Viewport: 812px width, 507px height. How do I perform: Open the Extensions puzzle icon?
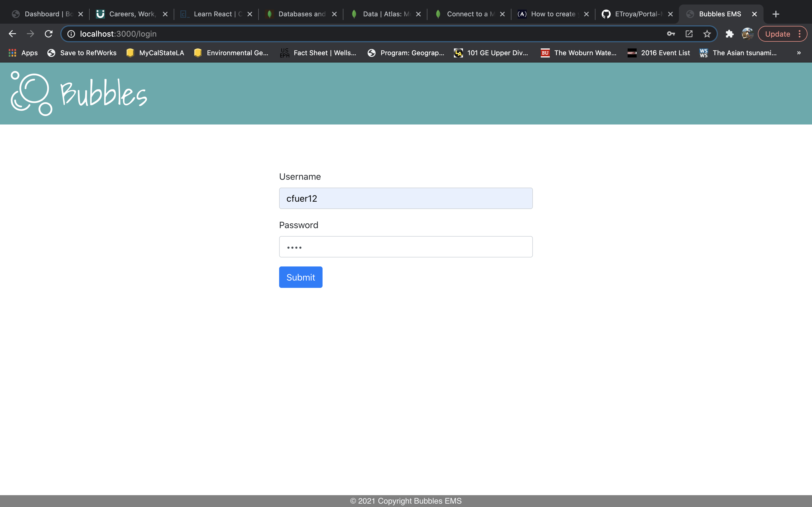coord(729,34)
